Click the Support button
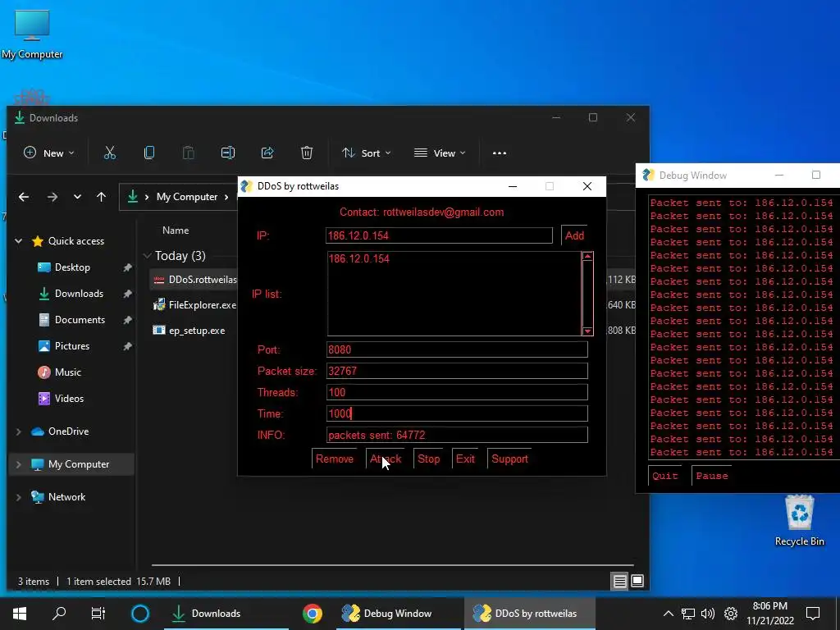 [x=509, y=459]
